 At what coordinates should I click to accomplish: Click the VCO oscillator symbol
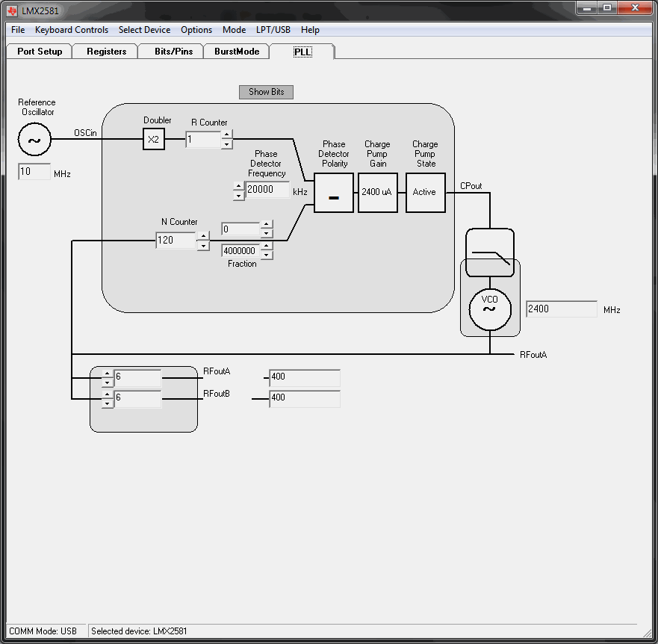pyautogui.click(x=490, y=309)
